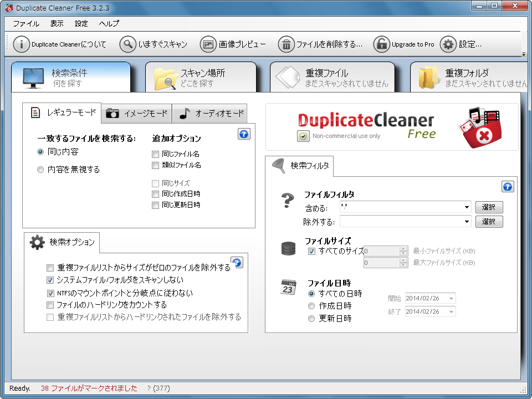Image resolution: width=532 pixels, height=399 pixels.
Task: Open 表示 menu
Action: 57,24
